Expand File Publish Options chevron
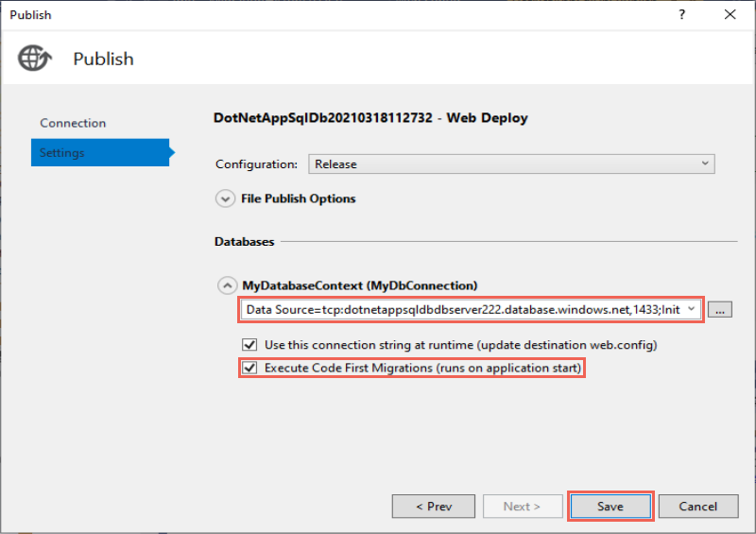 (x=225, y=198)
